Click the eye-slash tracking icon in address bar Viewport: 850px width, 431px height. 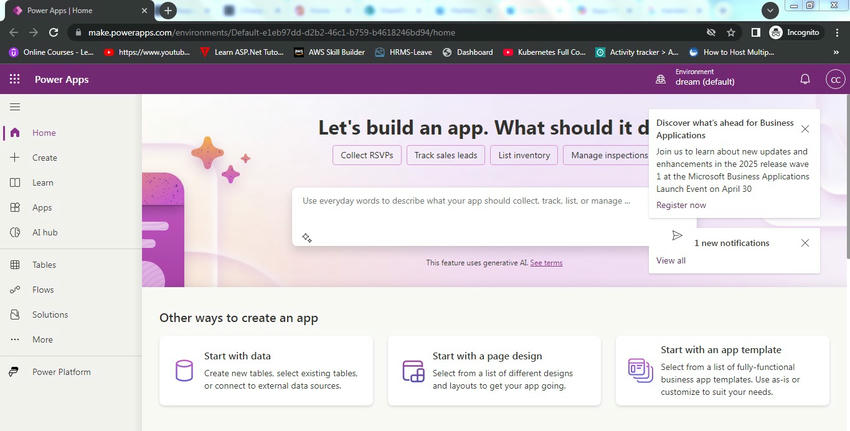(x=711, y=33)
